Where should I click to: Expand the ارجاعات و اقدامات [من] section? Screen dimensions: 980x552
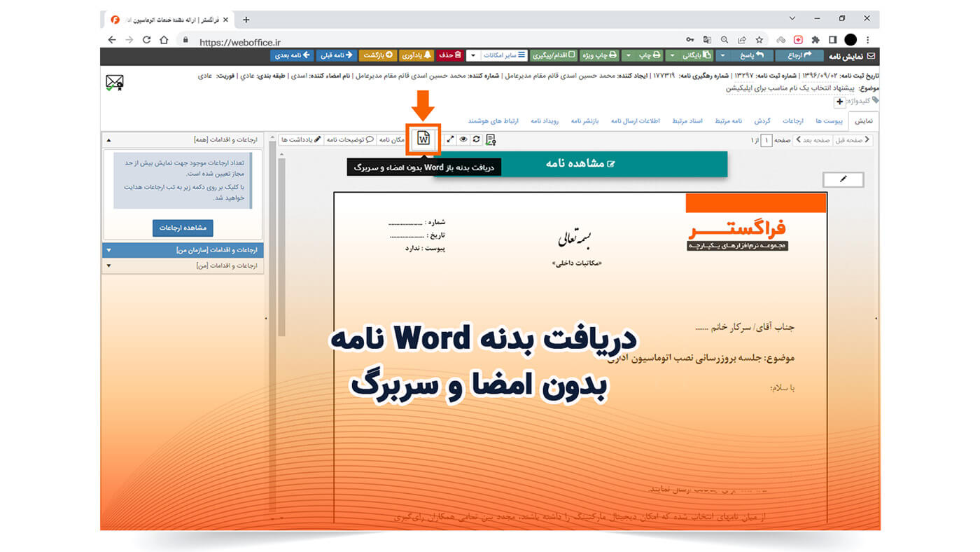183,265
